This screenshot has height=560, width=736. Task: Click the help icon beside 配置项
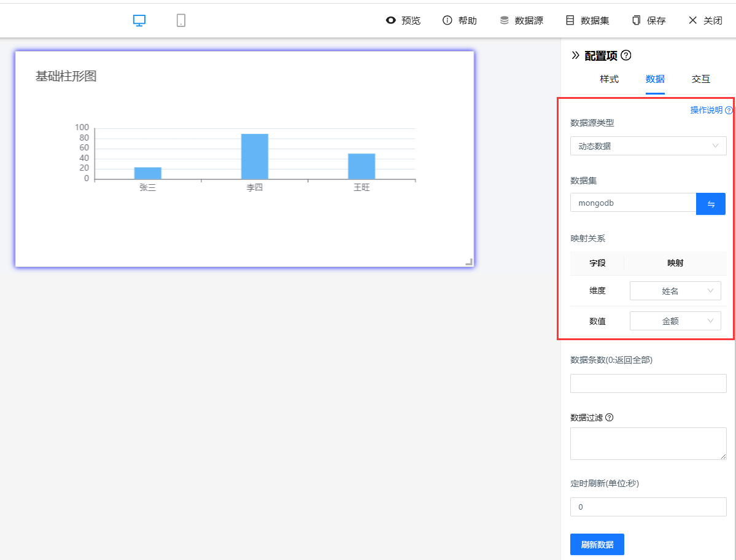point(626,55)
